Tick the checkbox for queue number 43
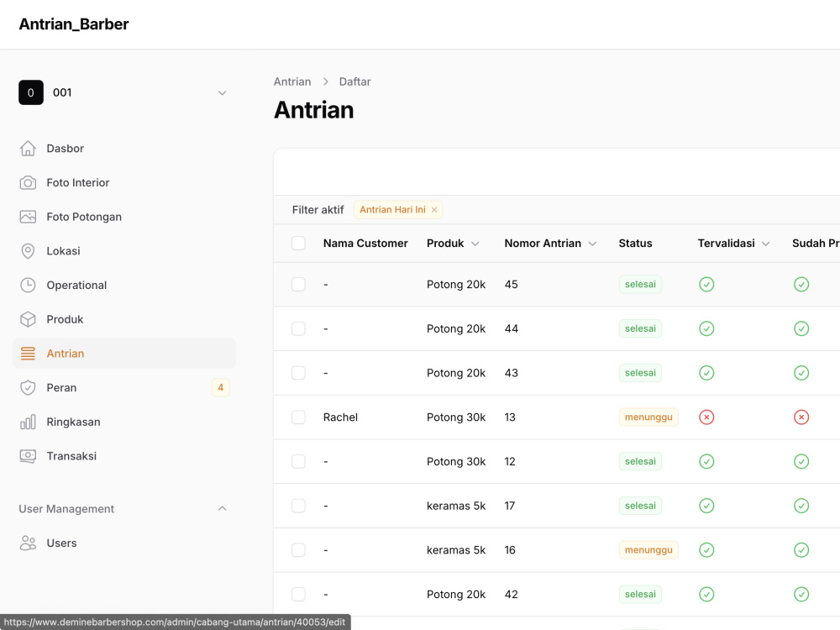840x630 pixels. [298, 373]
